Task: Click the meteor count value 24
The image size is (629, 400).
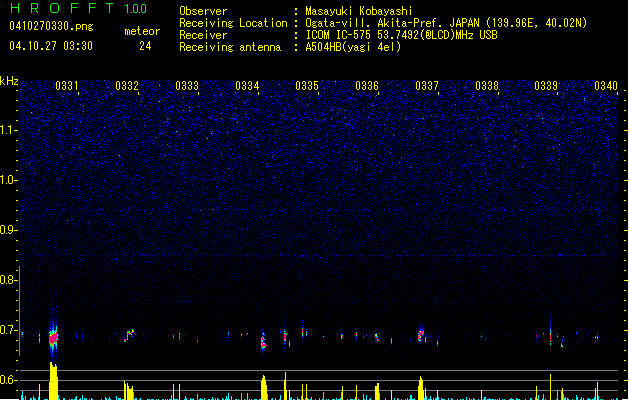Action: 145,46
